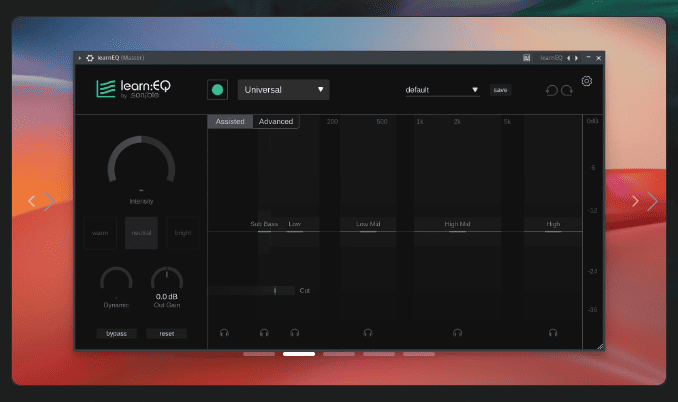The image size is (678, 402).
Task: Select the High Mid band label
Action: click(457, 224)
